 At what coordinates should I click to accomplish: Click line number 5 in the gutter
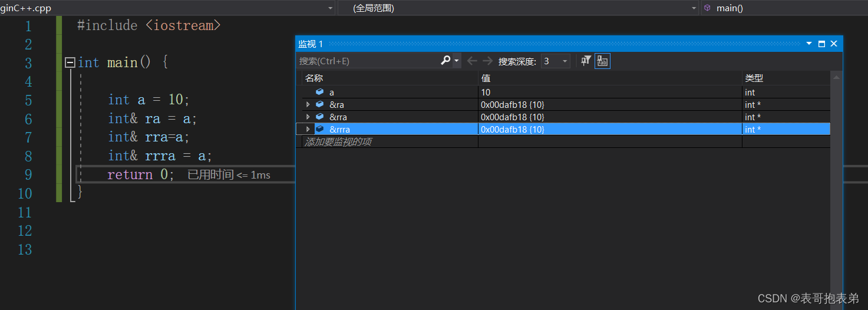point(28,100)
